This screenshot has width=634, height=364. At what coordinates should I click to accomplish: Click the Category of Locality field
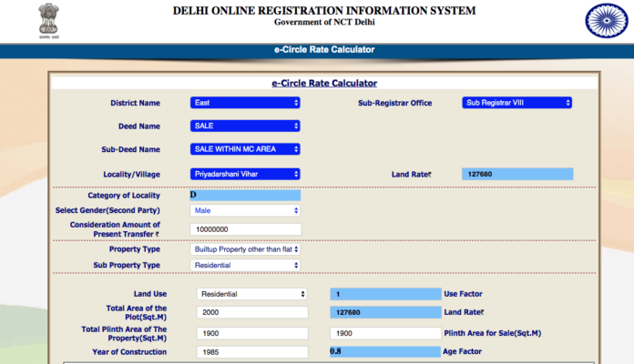coord(245,195)
